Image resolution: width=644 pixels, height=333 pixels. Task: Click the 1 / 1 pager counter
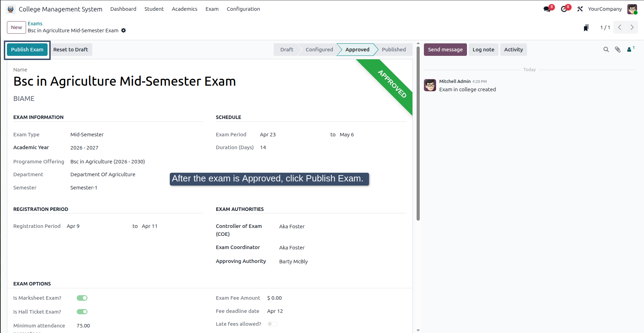point(605,27)
